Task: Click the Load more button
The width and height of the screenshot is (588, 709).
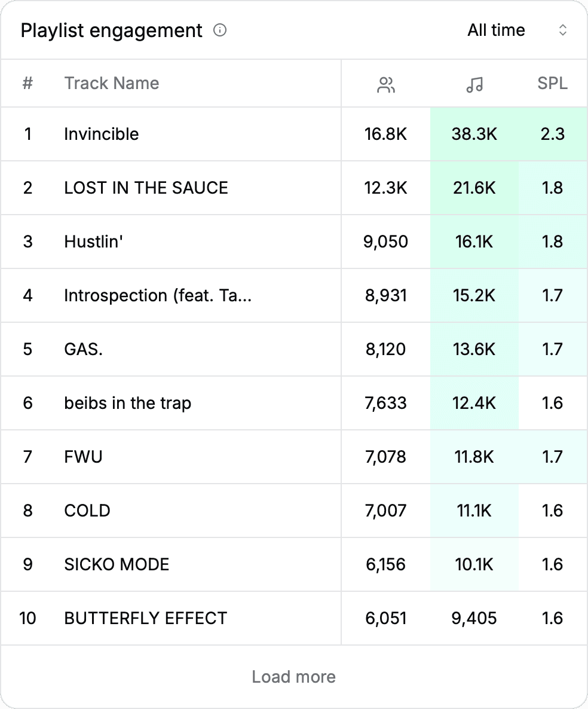Action: [293, 676]
